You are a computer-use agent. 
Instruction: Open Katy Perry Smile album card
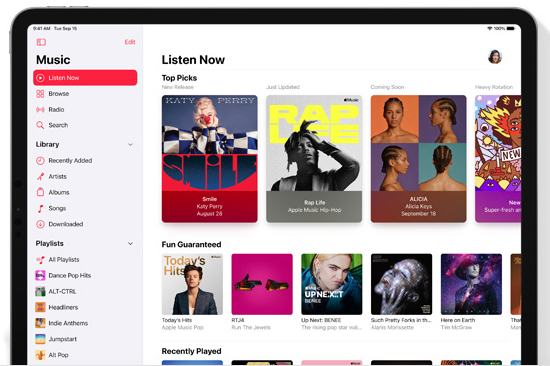coord(209,159)
